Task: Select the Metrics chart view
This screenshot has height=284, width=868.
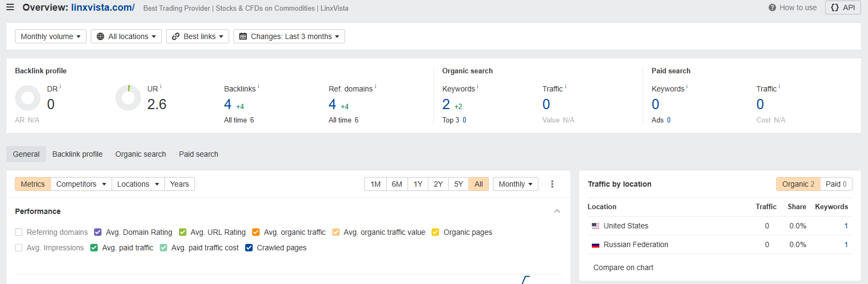Action: [x=33, y=184]
